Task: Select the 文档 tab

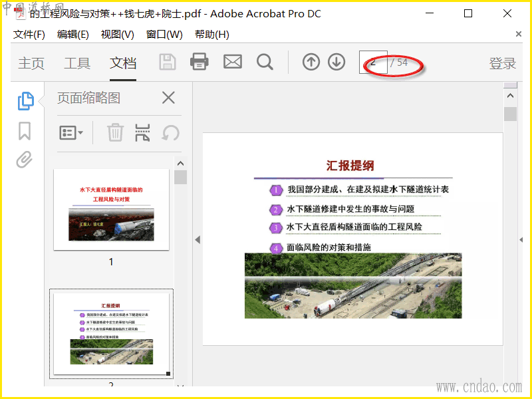Action: [x=123, y=63]
